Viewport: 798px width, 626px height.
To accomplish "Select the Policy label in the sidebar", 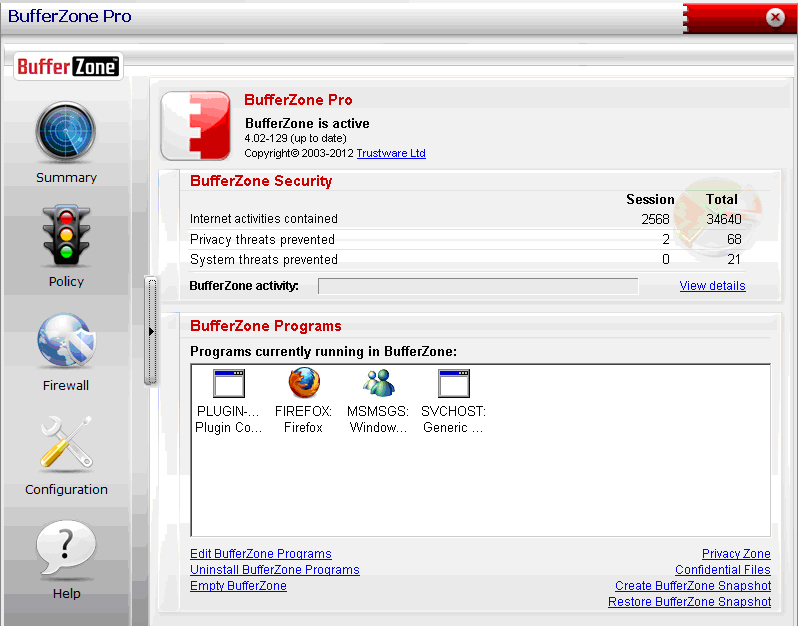I will coord(66,281).
